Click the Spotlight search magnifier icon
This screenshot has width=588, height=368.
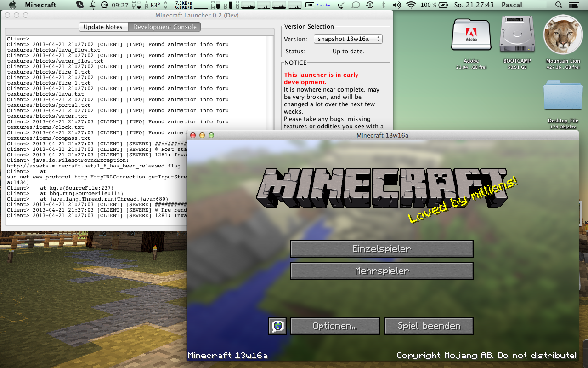pyautogui.click(x=559, y=5)
